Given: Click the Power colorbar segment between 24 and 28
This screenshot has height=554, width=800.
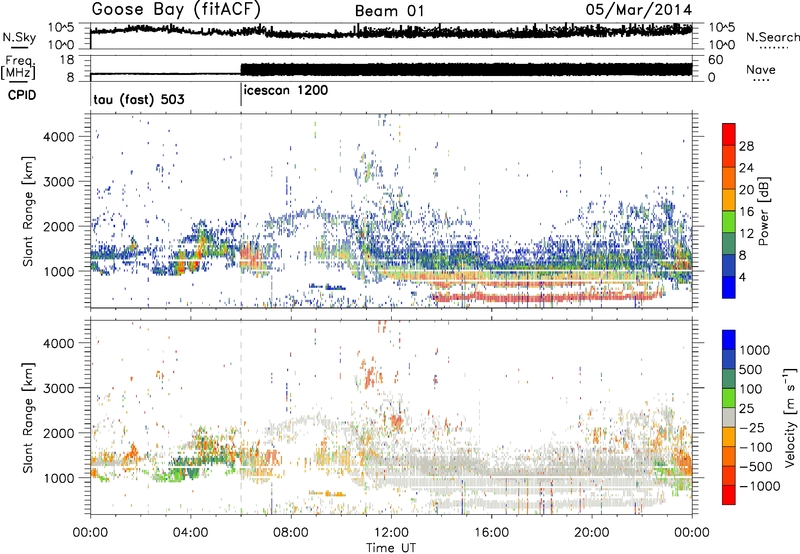Looking at the screenshot, I should pyautogui.click(x=729, y=157).
